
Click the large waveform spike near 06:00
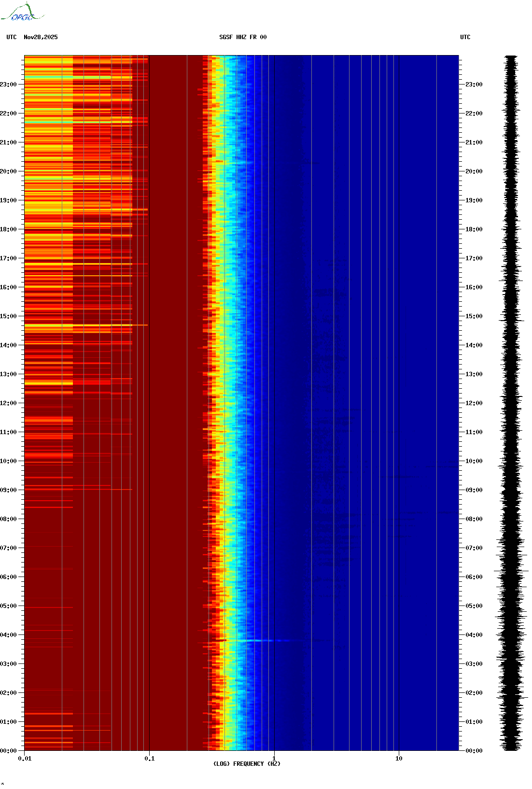coord(511,571)
